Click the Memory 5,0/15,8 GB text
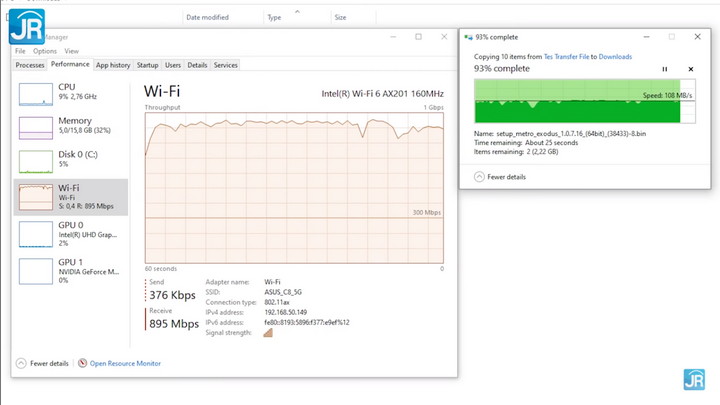The height and width of the screenshot is (405, 720). click(x=84, y=130)
